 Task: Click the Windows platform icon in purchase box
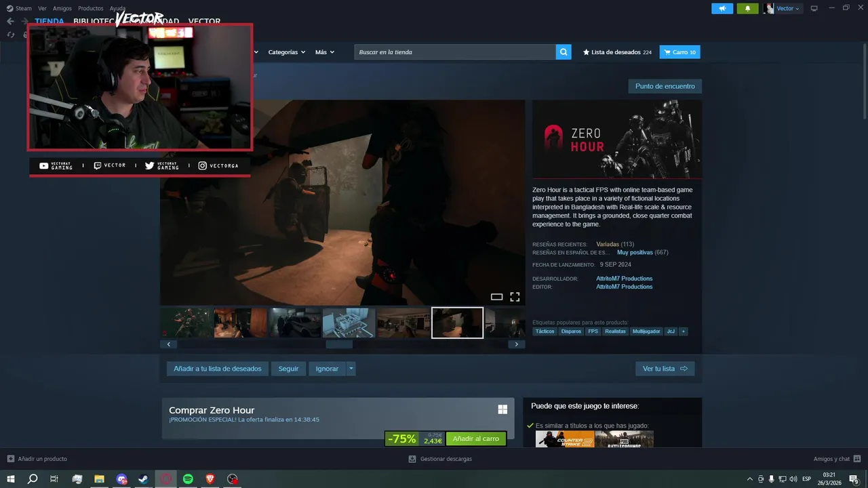(502, 409)
